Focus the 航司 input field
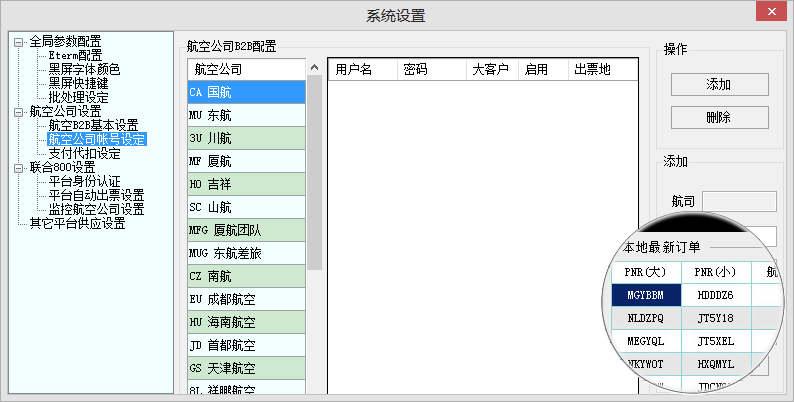Screen dimensions: 794x402 (x=739, y=202)
